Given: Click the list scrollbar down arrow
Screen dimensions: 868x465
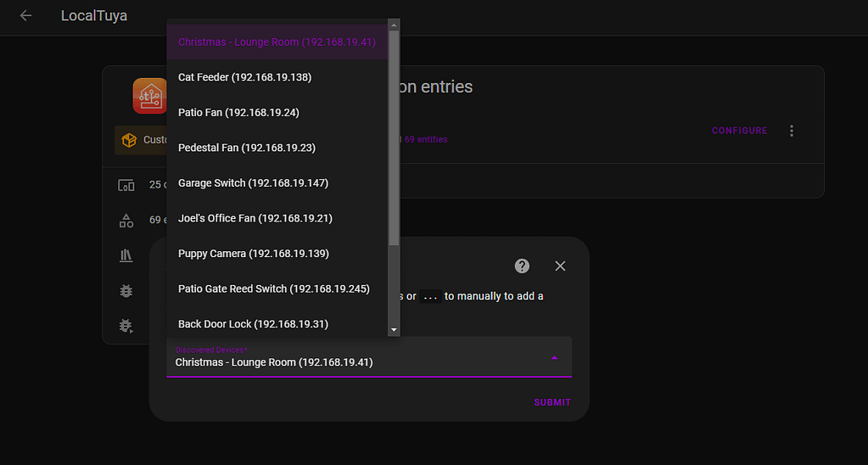Looking at the screenshot, I should click(x=394, y=329).
